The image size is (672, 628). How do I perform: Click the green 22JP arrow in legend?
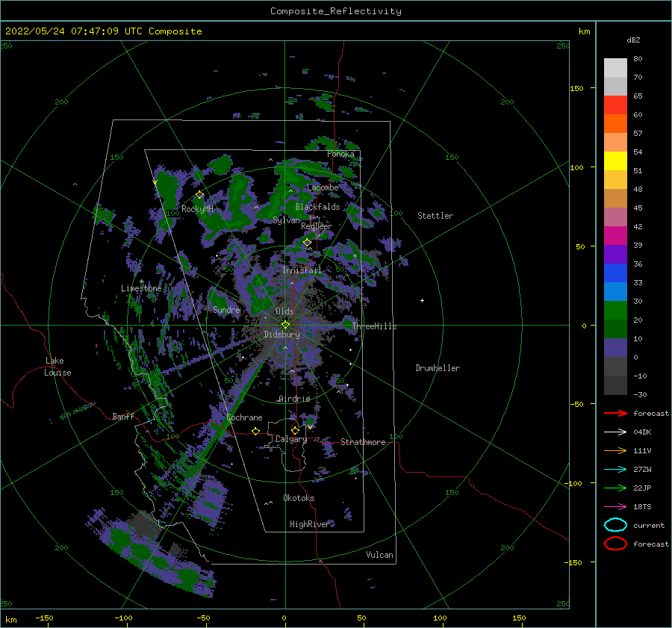pyautogui.click(x=615, y=488)
